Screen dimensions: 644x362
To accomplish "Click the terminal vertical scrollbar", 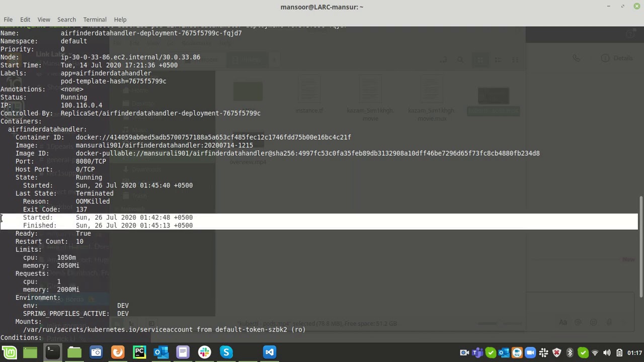I will [x=641, y=246].
